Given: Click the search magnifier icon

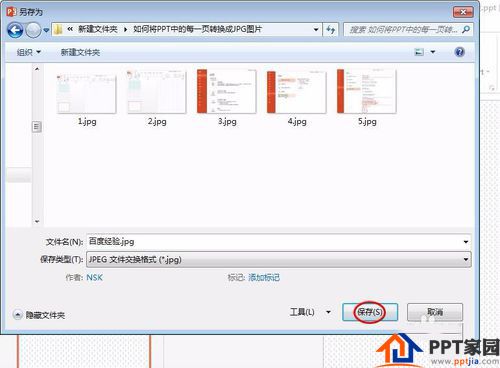Looking at the screenshot, I should coord(466,30).
